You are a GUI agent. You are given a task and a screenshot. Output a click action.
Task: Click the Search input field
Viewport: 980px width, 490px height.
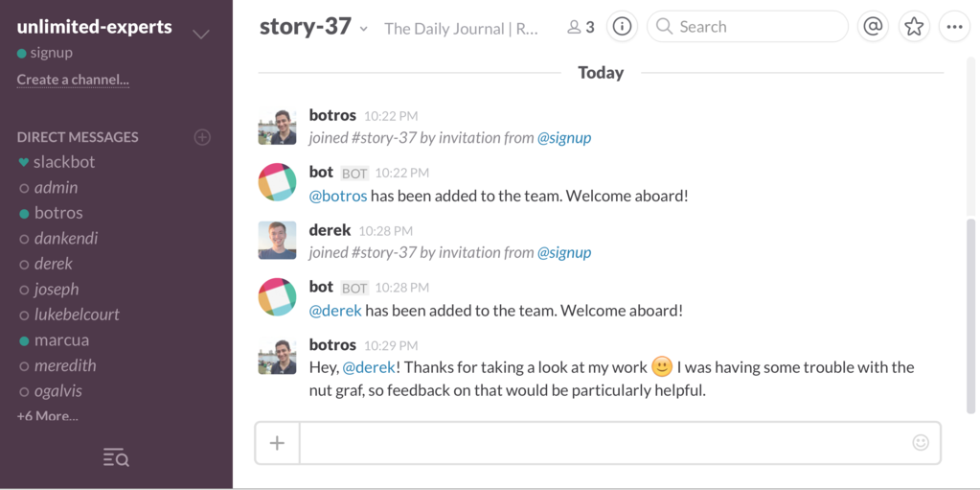[747, 26]
